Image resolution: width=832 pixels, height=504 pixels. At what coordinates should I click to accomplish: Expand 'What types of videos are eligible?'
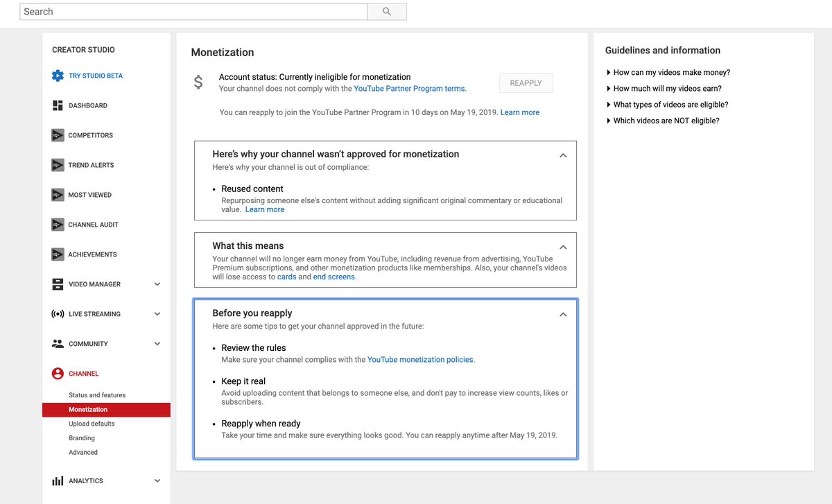point(667,105)
